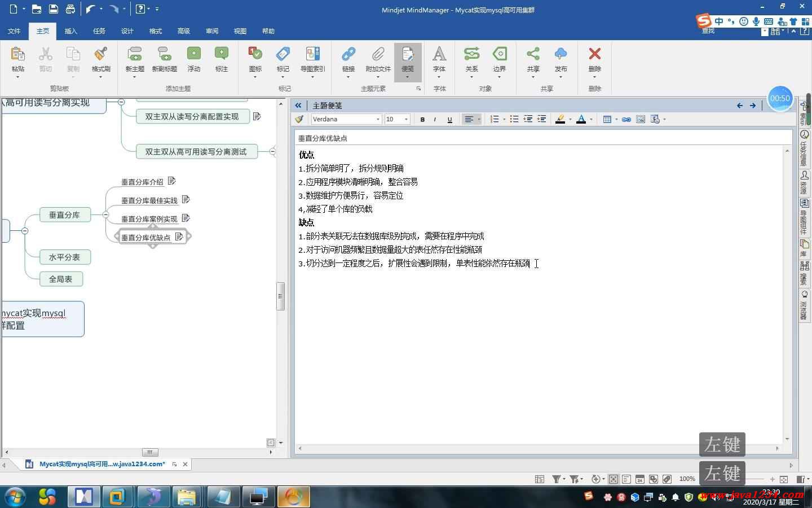Open the Windows Start button
This screenshot has height=508, width=812.
point(15,497)
